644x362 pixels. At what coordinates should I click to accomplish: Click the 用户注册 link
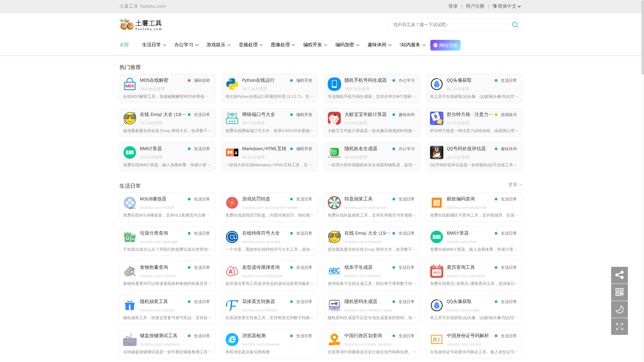[x=475, y=6]
